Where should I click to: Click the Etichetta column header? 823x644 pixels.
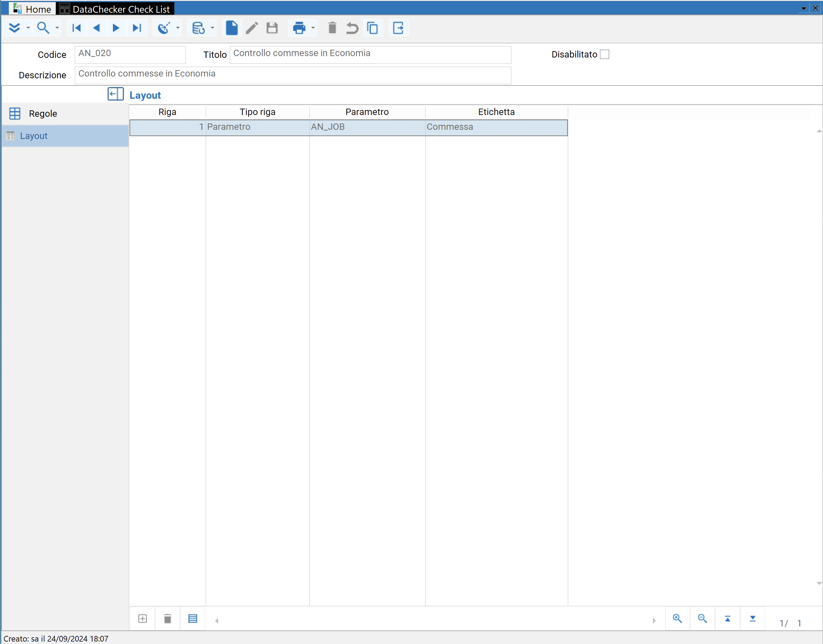click(497, 112)
